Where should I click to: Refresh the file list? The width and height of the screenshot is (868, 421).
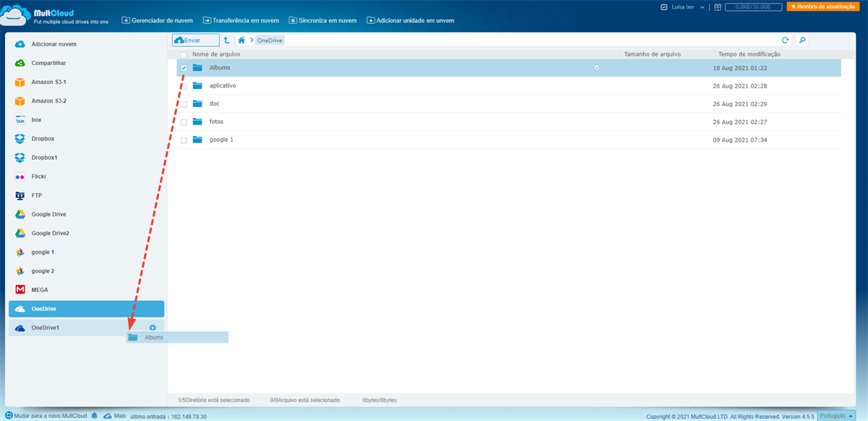click(786, 41)
